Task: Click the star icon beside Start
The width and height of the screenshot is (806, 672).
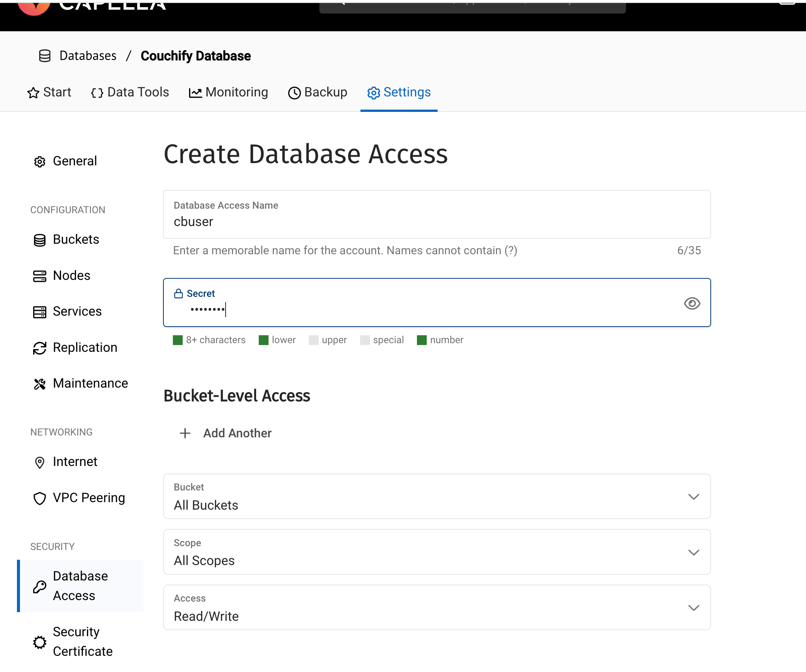Action: [x=34, y=93]
